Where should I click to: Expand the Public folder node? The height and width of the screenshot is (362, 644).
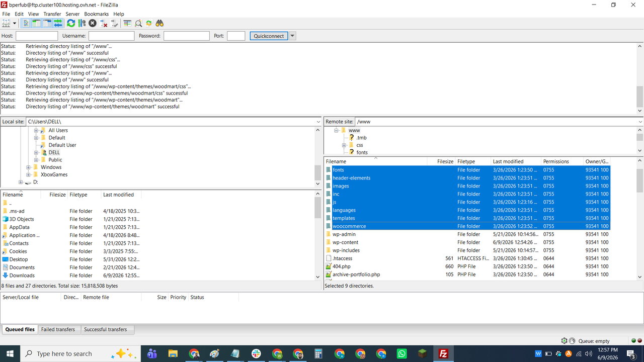[36, 160]
